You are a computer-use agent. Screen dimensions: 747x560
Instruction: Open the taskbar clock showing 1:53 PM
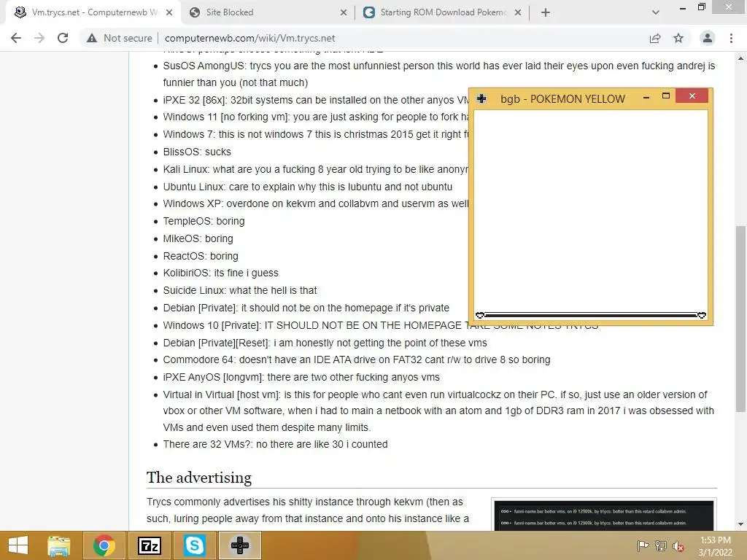coord(715,546)
